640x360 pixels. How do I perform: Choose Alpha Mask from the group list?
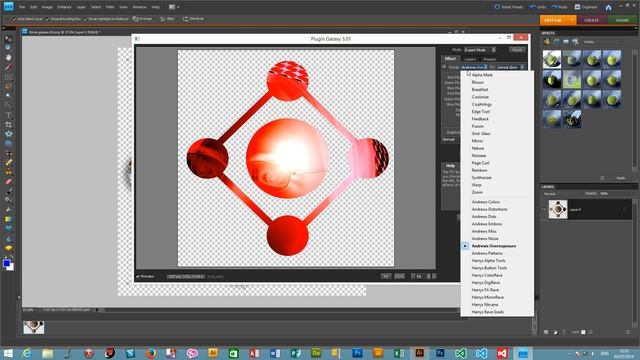click(482, 75)
